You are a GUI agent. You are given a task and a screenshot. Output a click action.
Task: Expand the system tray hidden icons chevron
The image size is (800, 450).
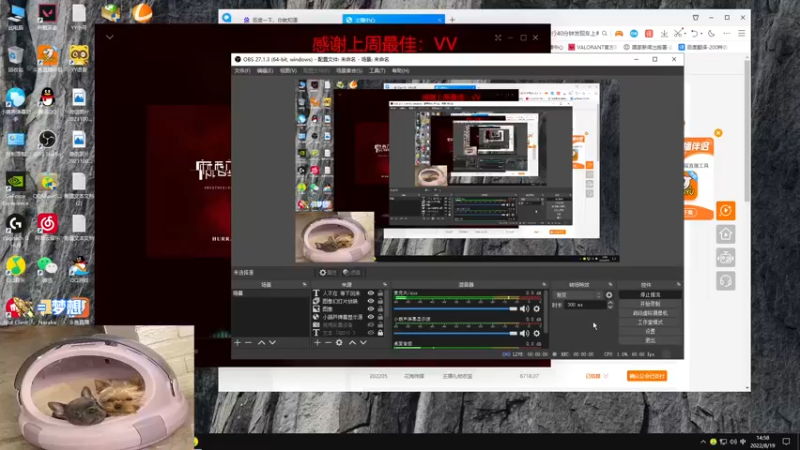pyautogui.click(x=703, y=442)
